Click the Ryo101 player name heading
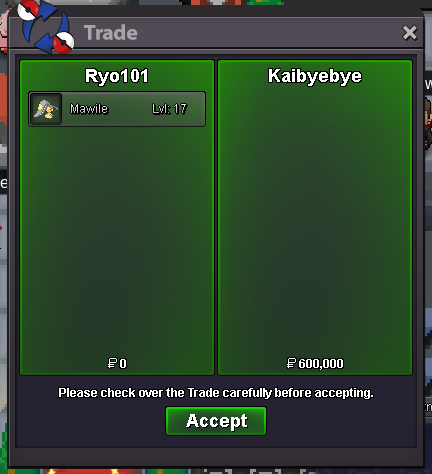This screenshot has width=432, height=474. (117, 76)
